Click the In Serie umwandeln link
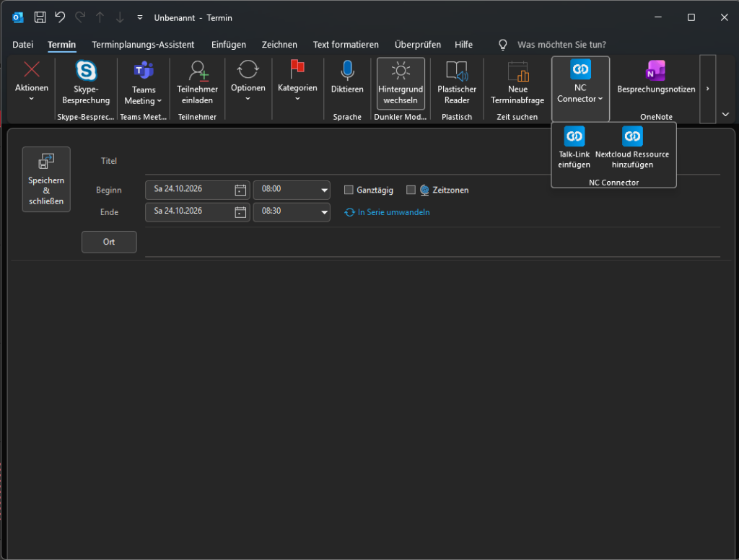Image resolution: width=739 pixels, height=560 pixels. pos(393,212)
